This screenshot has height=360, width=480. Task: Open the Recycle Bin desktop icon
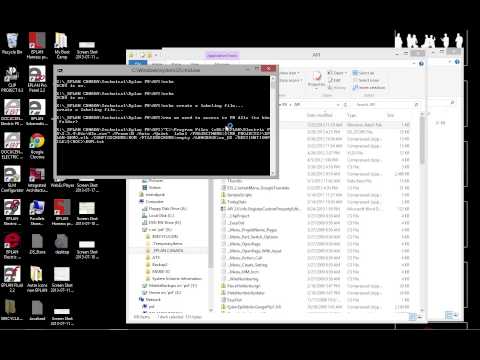click(x=12, y=43)
